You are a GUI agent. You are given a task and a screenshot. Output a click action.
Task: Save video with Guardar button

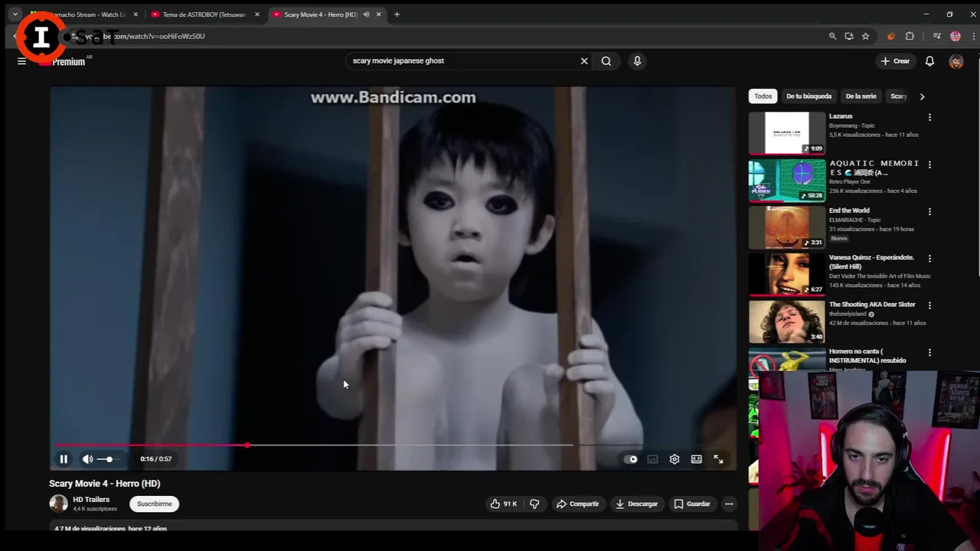pyautogui.click(x=692, y=504)
